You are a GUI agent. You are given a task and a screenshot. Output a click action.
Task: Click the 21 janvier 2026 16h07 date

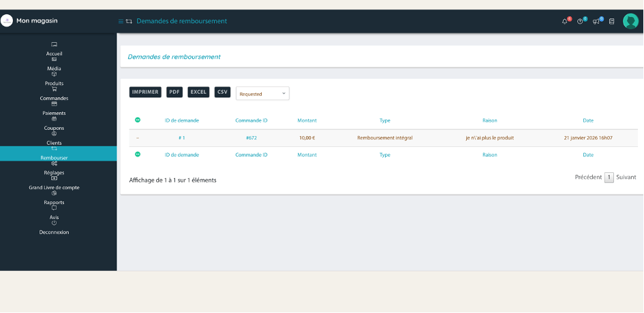588,138
